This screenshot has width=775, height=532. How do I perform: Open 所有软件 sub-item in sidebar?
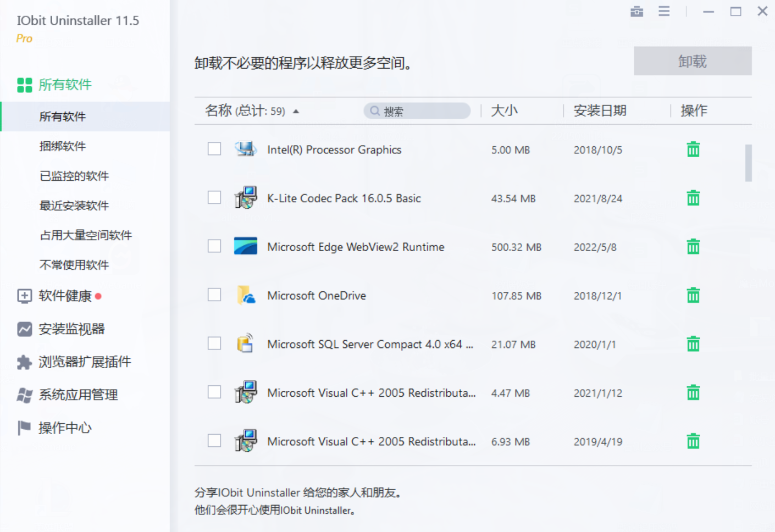pos(85,117)
